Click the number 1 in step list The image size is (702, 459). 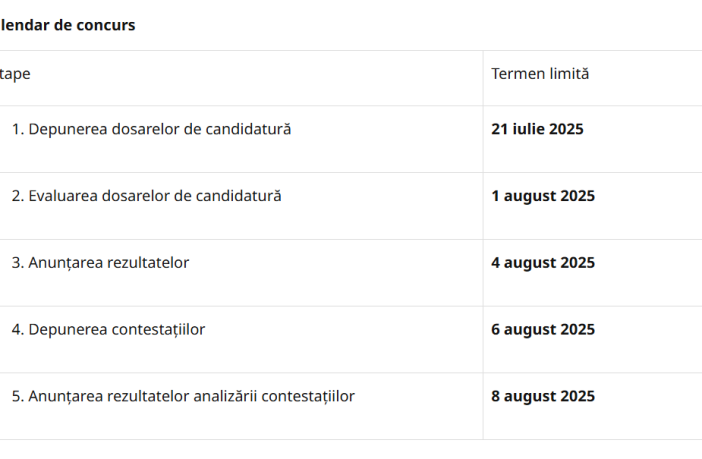[16, 129]
